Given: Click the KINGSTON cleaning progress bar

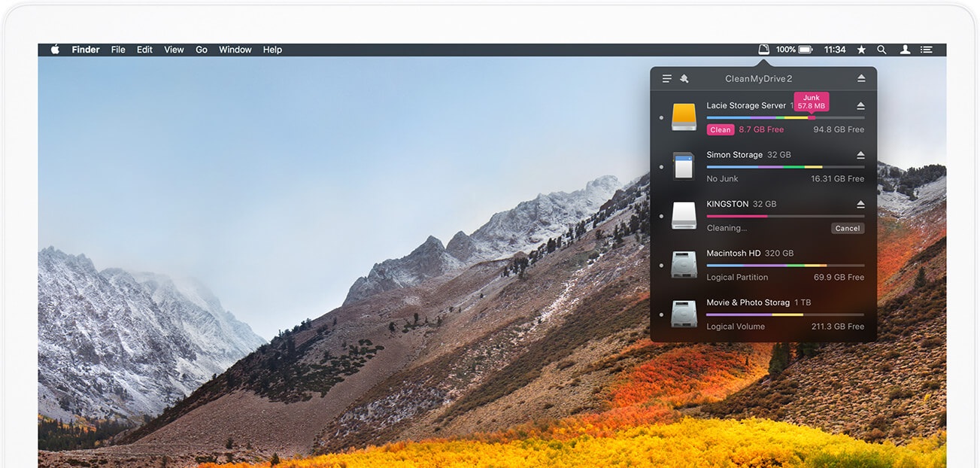Looking at the screenshot, I should pos(785,216).
